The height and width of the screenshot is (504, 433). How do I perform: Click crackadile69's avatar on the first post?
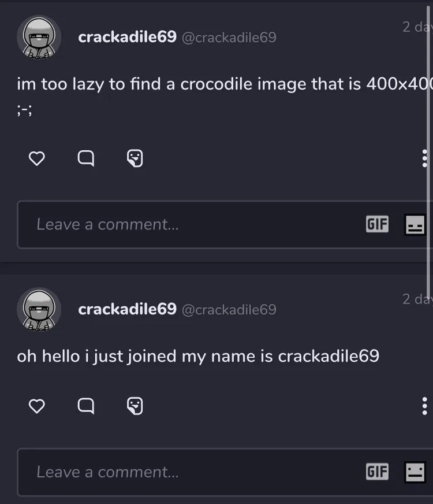pos(39,37)
